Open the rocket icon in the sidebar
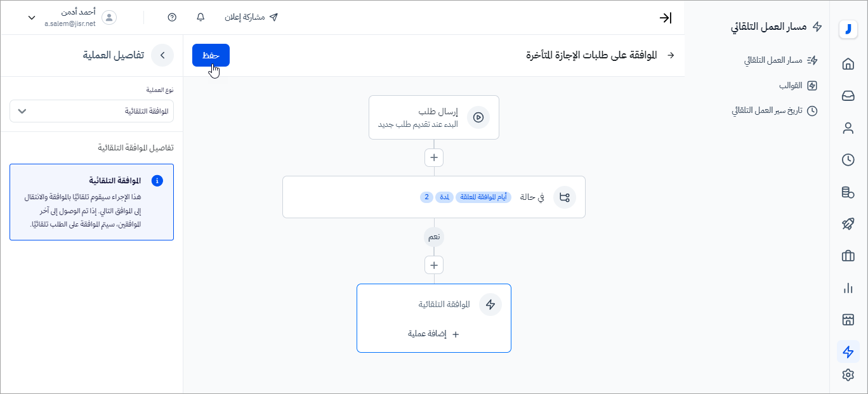Viewport: 868px width, 394px height. pyautogui.click(x=848, y=224)
